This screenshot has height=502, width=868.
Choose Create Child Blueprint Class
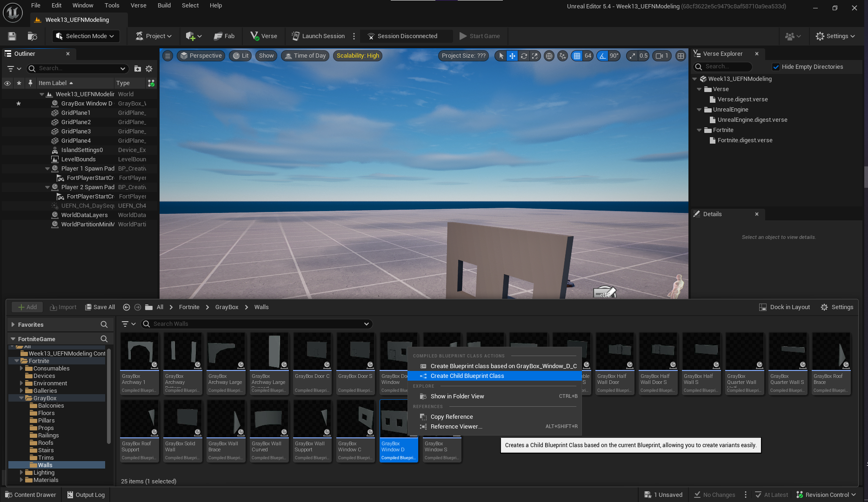(495, 376)
